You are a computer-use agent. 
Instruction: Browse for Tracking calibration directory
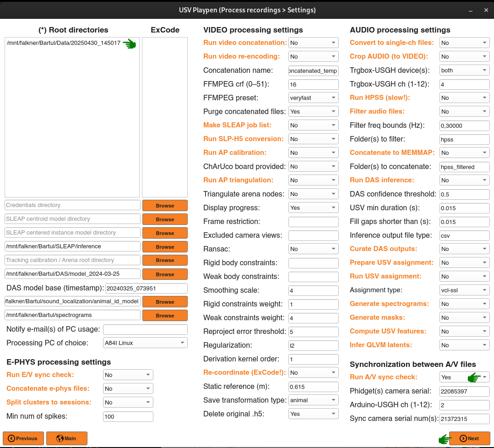pyautogui.click(x=165, y=260)
